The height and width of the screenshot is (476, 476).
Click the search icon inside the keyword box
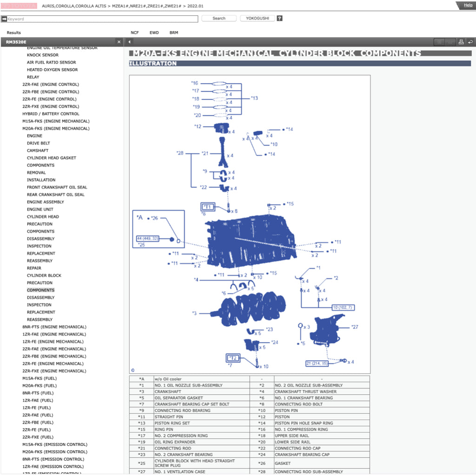pyautogui.click(x=5, y=19)
